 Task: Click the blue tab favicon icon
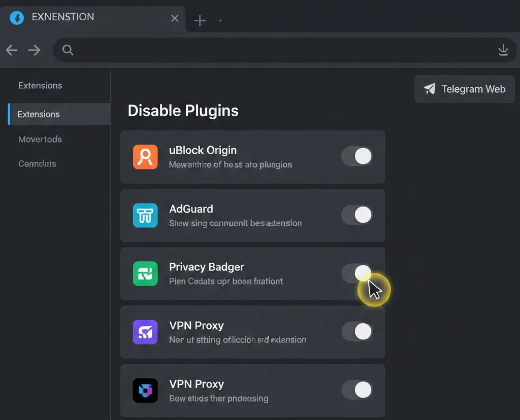click(17, 18)
